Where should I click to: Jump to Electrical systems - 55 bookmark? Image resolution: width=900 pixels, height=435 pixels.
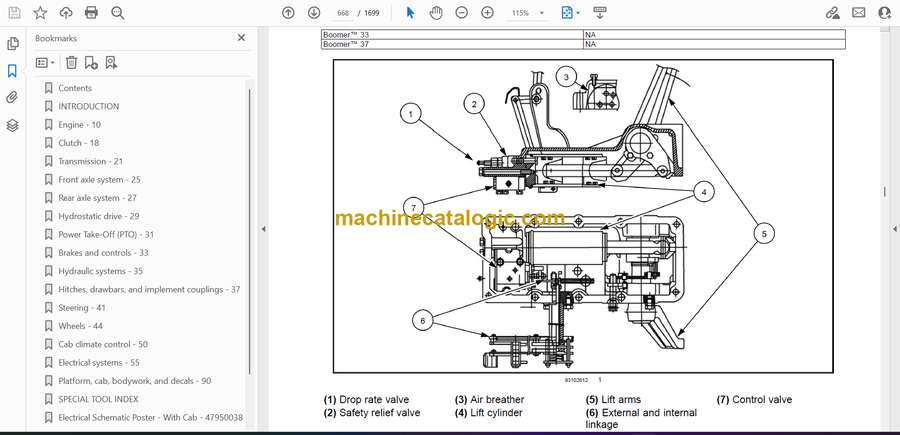[x=98, y=363]
